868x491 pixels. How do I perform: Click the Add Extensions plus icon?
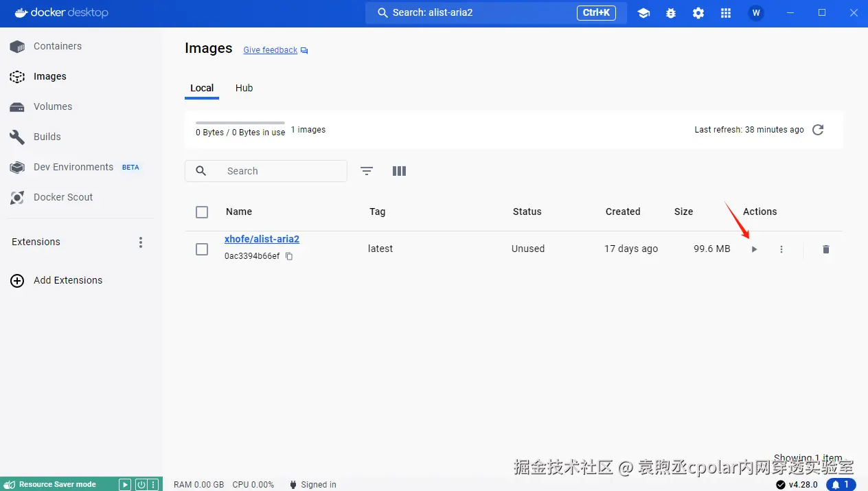point(17,280)
